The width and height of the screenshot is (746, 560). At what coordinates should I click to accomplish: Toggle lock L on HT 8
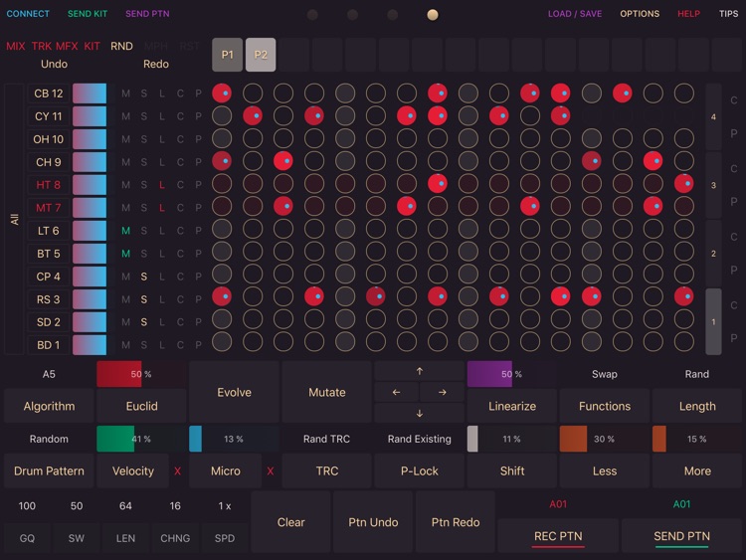pyautogui.click(x=162, y=185)
